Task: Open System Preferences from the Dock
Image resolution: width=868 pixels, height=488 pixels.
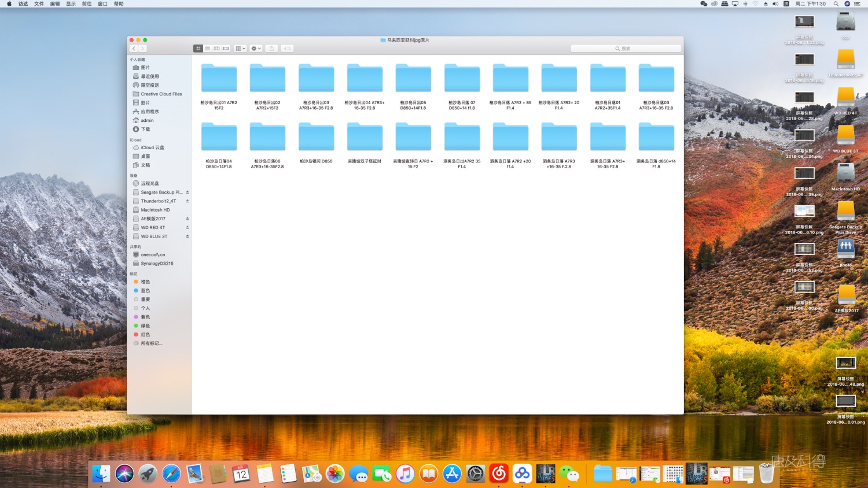Action: [475, 474]
